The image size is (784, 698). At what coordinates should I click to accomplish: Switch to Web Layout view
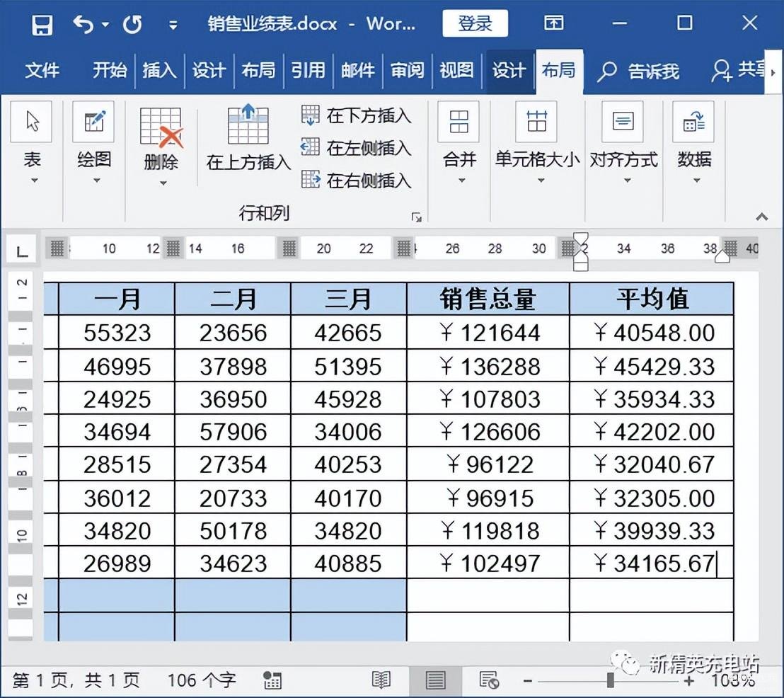488,680
